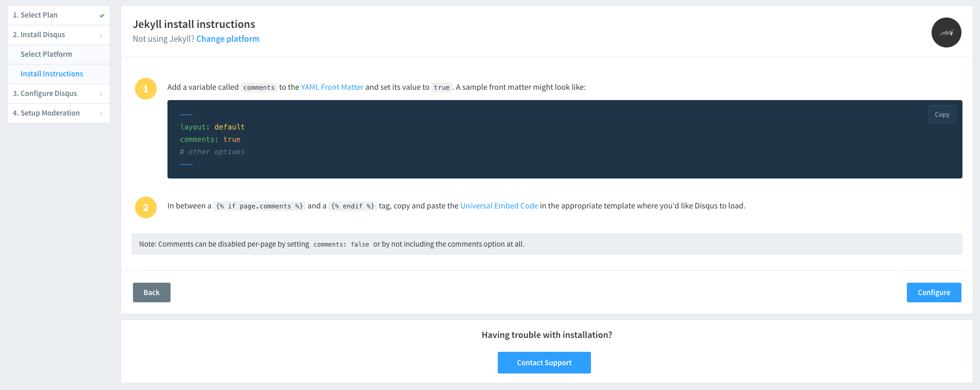The image size is (980, 390).
Task: Select the true code value
Action: coord(442,87)
